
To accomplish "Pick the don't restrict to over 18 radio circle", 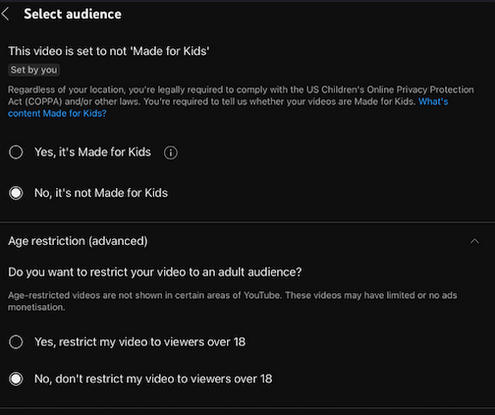I will tap(16, 379).
